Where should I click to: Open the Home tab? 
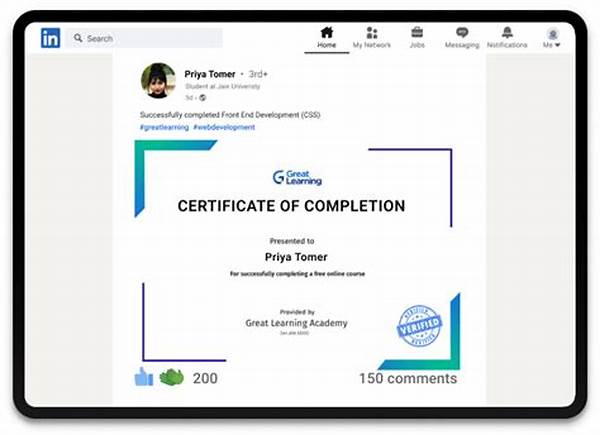click(326, 37)
